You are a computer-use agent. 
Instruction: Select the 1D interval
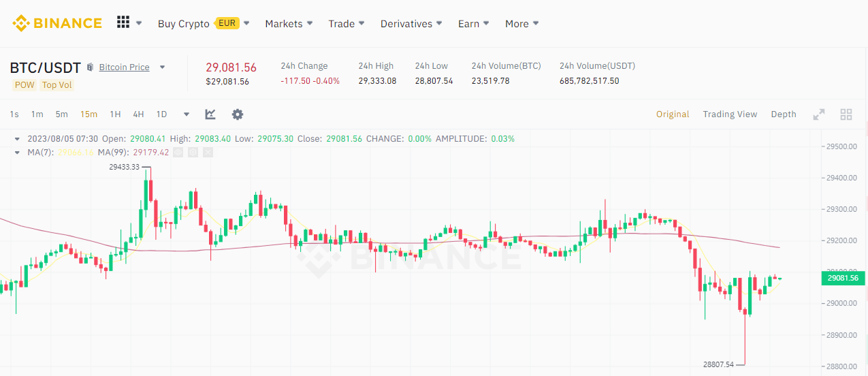pos(161,114)
